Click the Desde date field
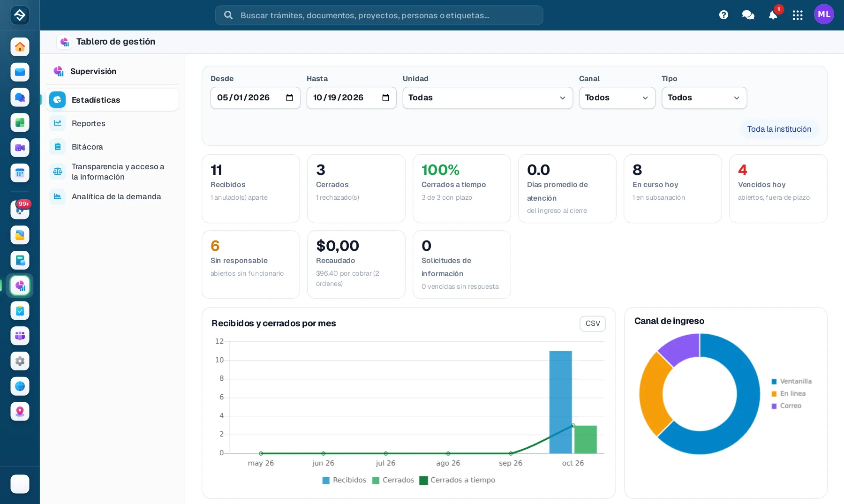Viewport: 844px width, 504px height. click(x=255, y=98)
